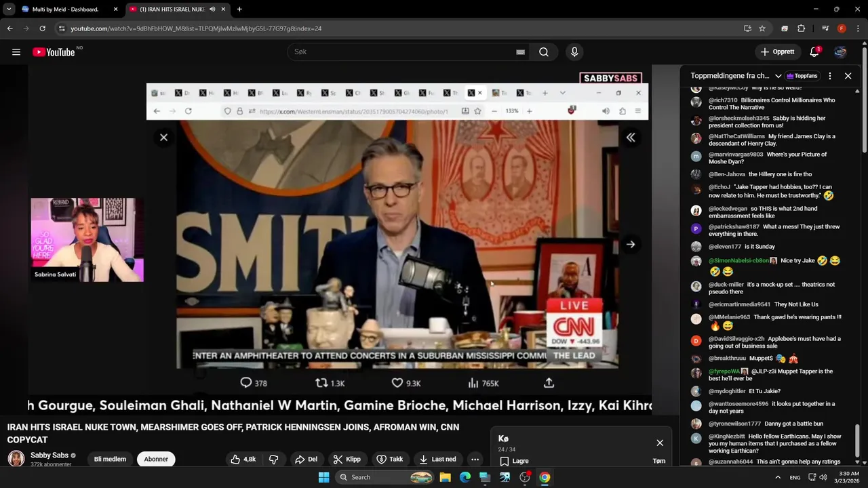Go to YouTube home via logo
The height and width of the screenshot is (488, 868).
54,52
